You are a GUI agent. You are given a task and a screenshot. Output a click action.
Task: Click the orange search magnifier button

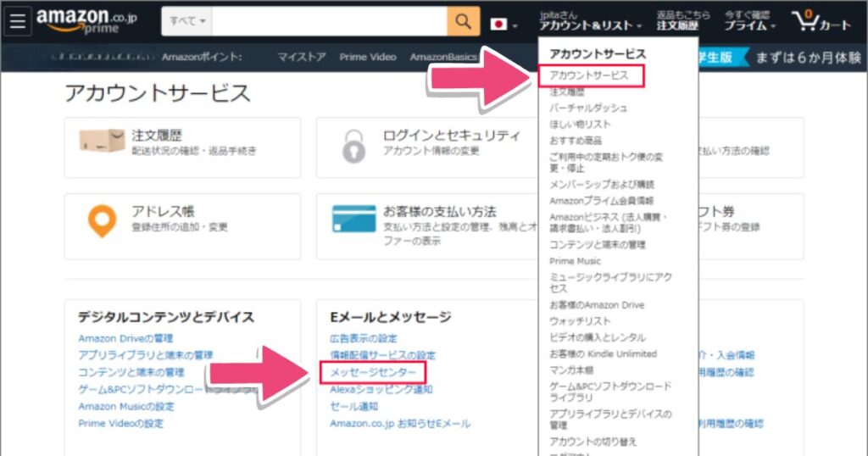coord(464,21)
